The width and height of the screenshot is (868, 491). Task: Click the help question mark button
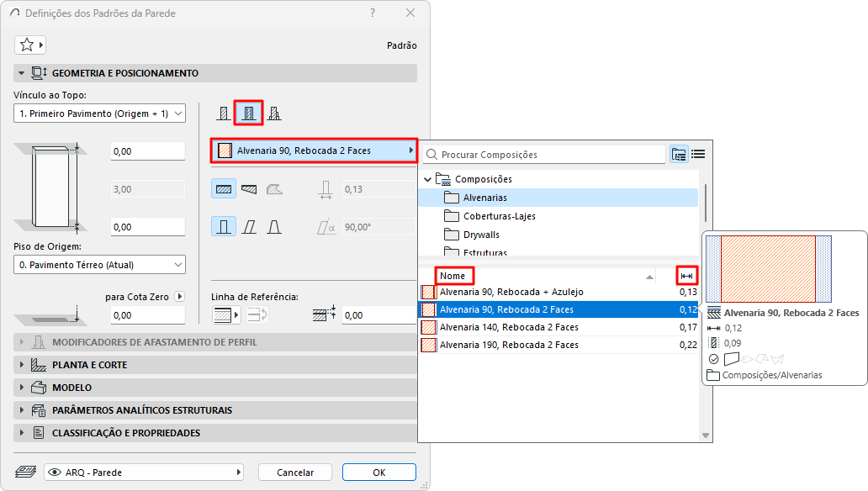373,13
